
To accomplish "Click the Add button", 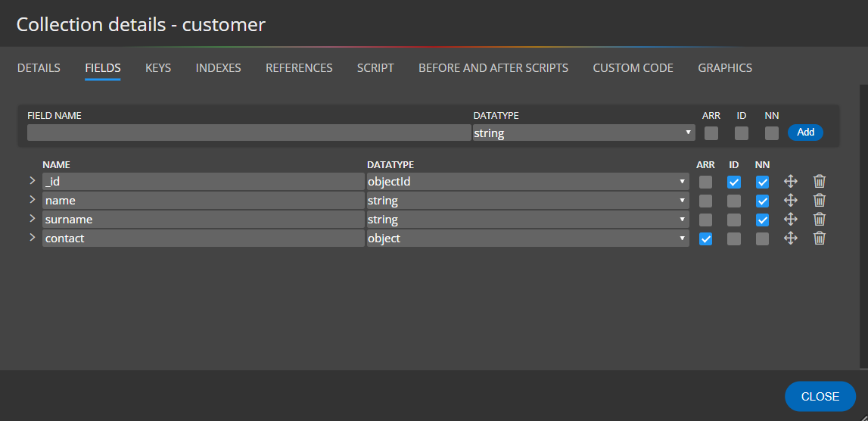I will click(x=805, y=133).
